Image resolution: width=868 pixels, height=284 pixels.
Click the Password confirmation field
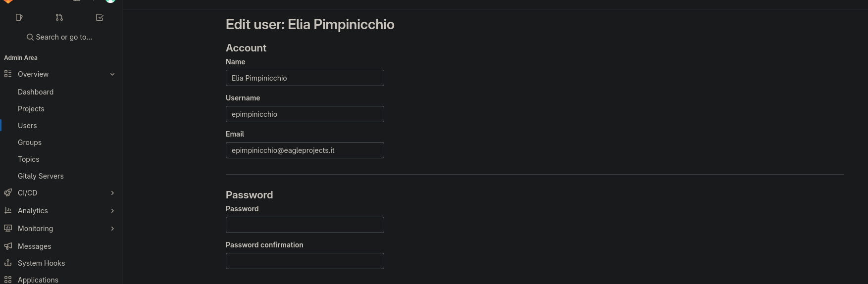(x=305, y=261)
